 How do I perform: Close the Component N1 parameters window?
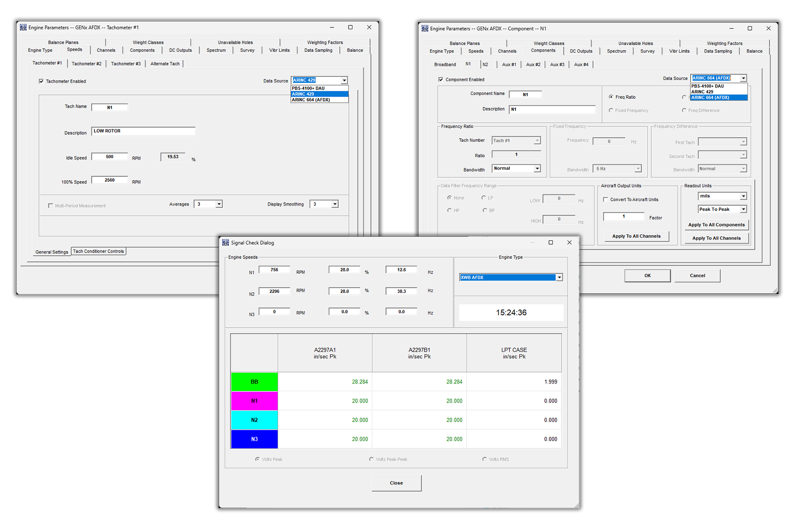coord(768,28)
